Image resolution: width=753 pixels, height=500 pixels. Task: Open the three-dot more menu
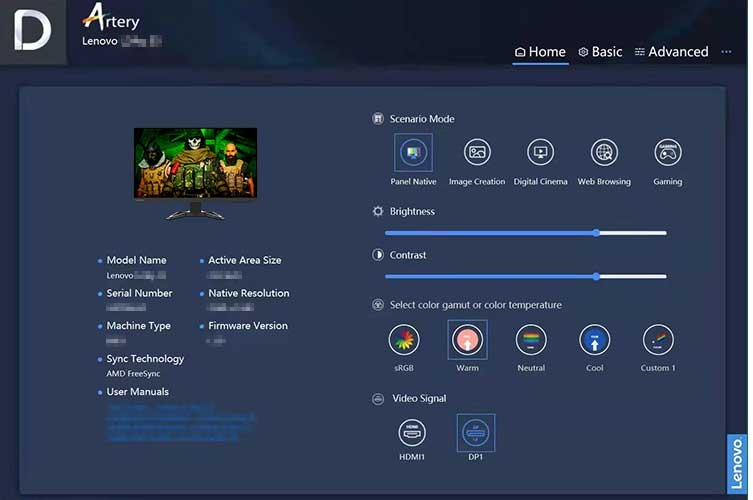[726, 52]
